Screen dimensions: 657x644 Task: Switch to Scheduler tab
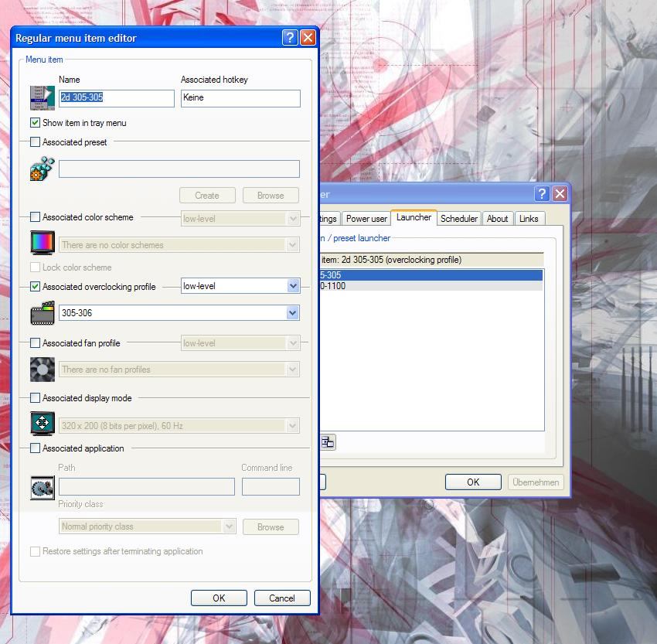pyautogui.click(x=459, y=219)
